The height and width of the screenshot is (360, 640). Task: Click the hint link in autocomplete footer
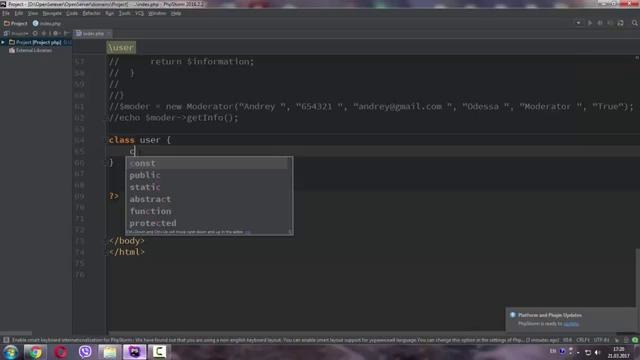pos(248,232)
